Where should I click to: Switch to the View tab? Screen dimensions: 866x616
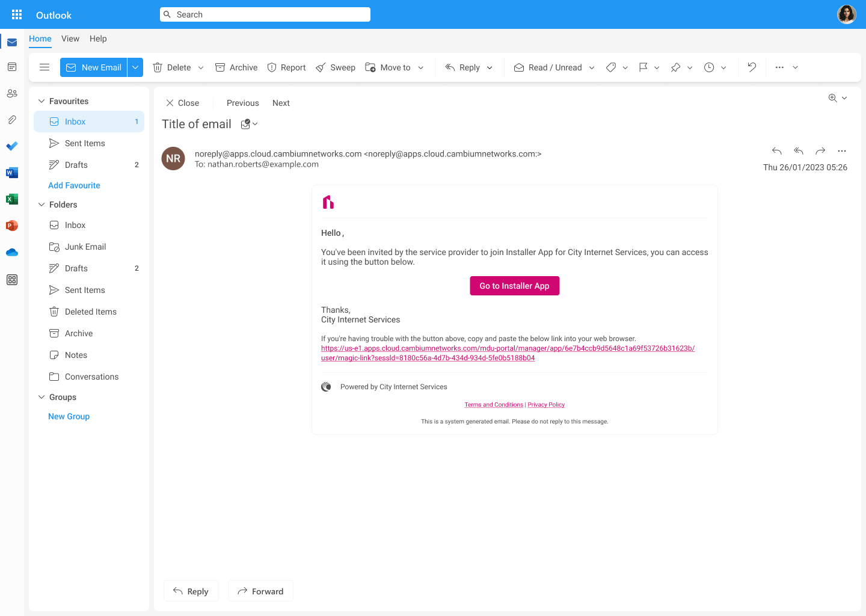[70, 38]
